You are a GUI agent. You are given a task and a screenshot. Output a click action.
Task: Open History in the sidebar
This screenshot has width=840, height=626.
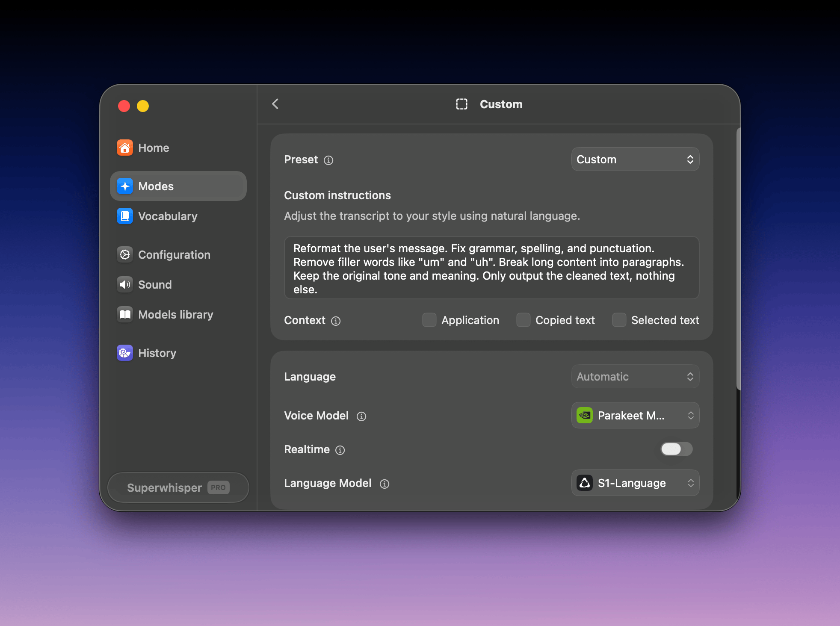click(178, 353)
